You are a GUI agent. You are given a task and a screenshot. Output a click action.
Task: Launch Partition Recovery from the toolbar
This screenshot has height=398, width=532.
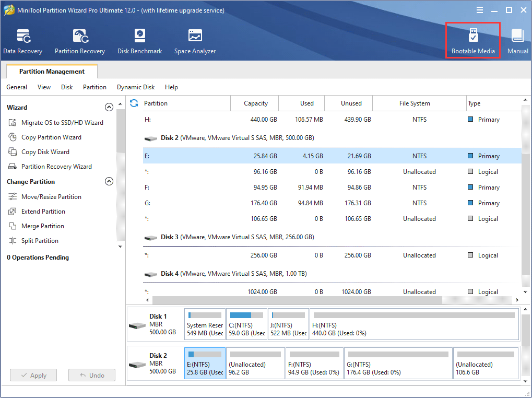pos(80,42)
